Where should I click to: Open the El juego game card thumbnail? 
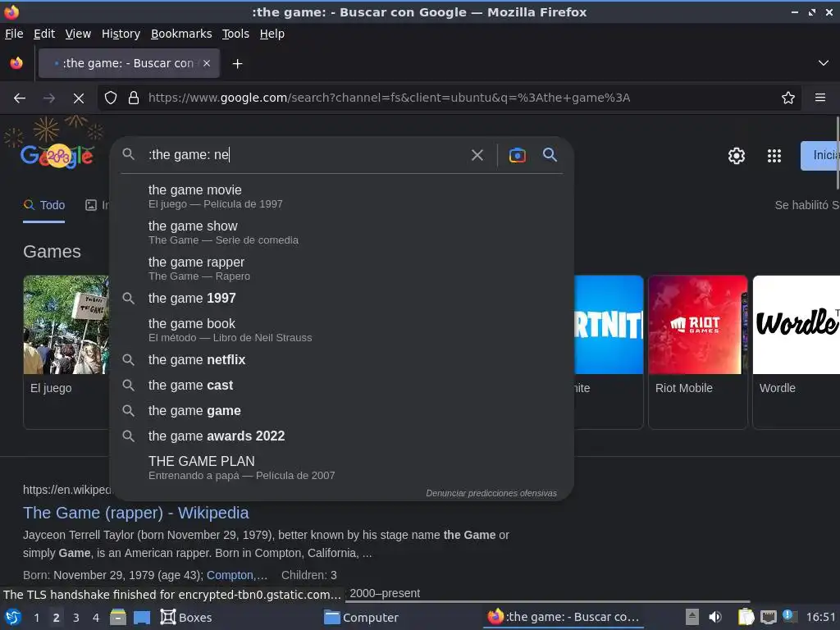coord(66,325)
